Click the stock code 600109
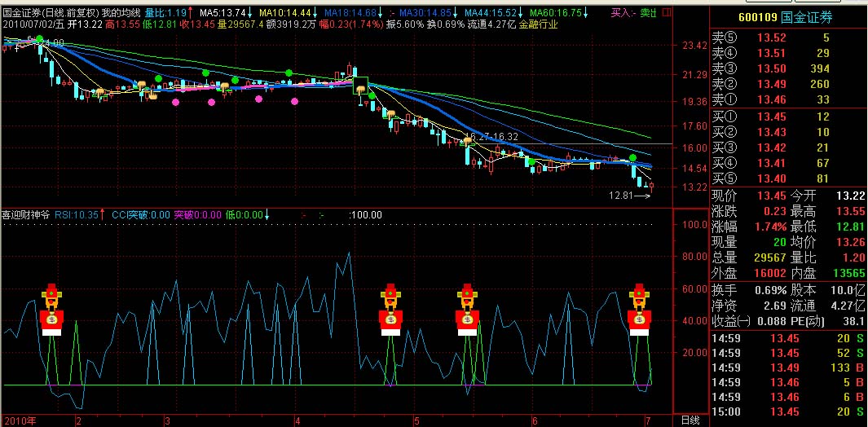 click(757, 18)
